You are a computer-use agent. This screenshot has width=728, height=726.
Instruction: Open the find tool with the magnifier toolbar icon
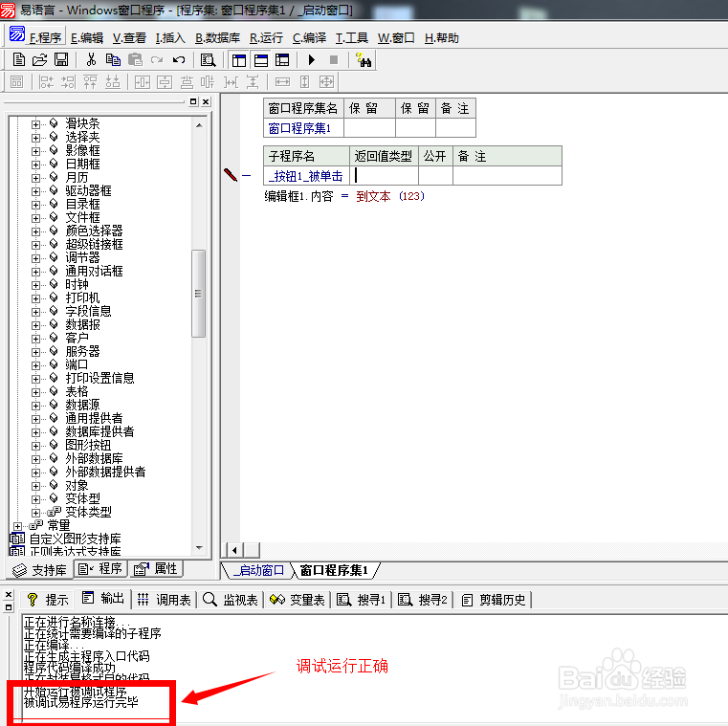(208, 60)
